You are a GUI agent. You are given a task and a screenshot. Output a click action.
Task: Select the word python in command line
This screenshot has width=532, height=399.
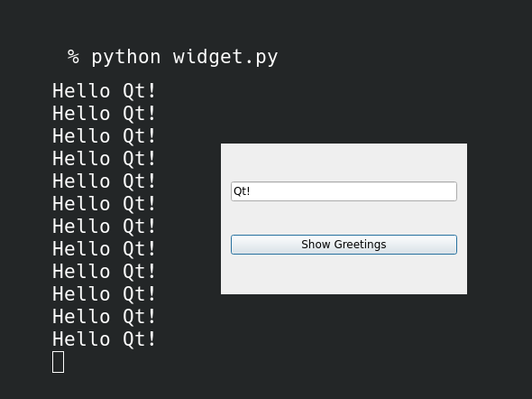126,58
